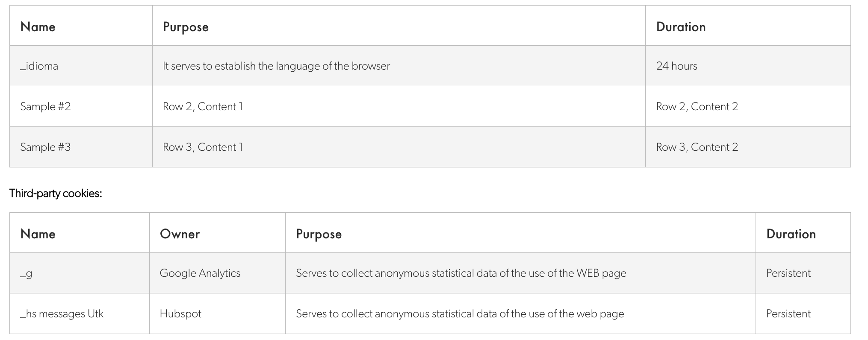The width and height of the screenshot is (868, 340).
Task: Click the 'Row 2, Content 1' cell
Action: (x=399, y=106)
